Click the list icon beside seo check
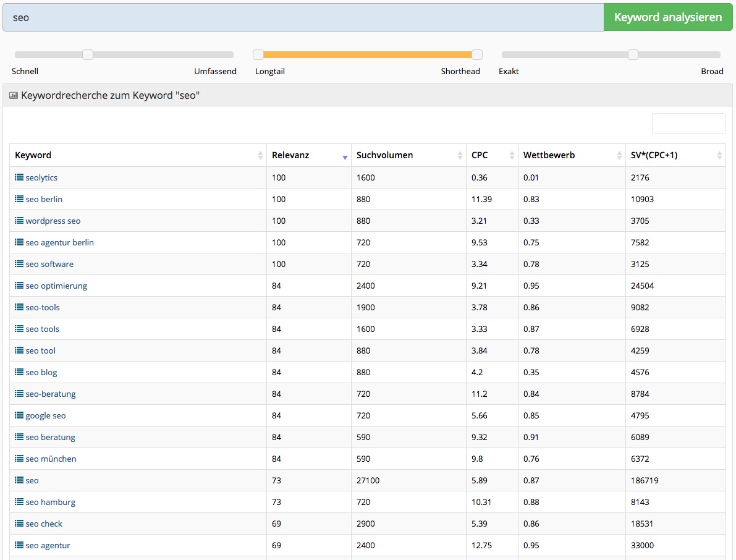The image size is (736, 560). point(19,523)
